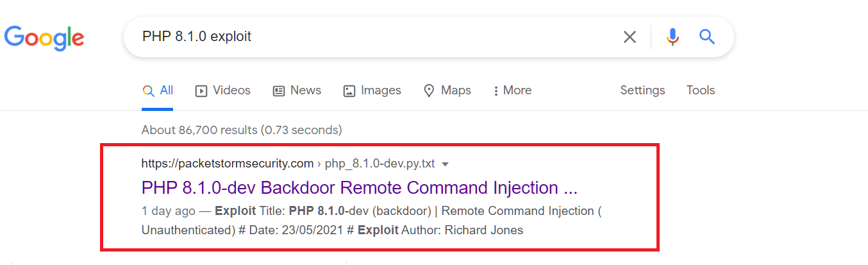This screenshot has height=265, width=868.
Task: Click the location pin icon beside Maps
Action: 430,91
